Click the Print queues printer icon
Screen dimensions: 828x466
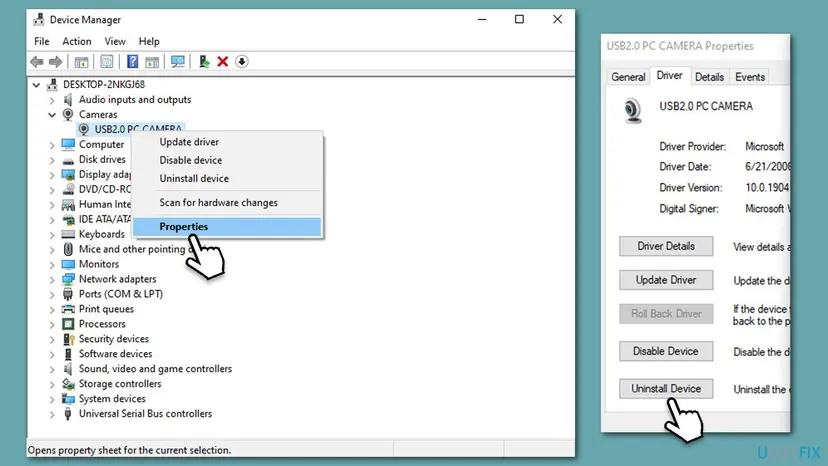pyautogui.click(x=68, y=309)
